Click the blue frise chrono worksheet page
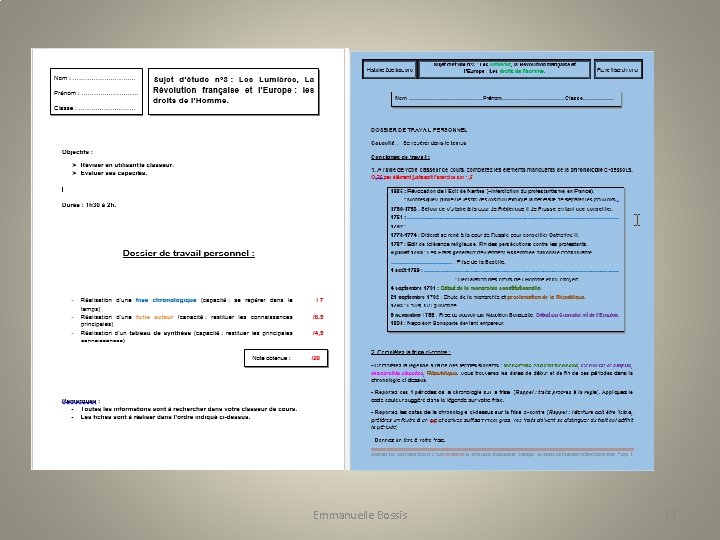 pos(502,260)
